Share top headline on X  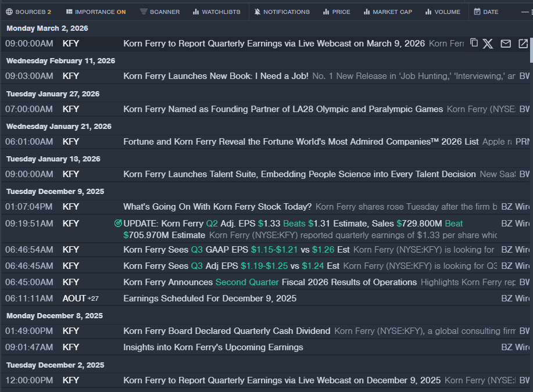pos(488,44)
